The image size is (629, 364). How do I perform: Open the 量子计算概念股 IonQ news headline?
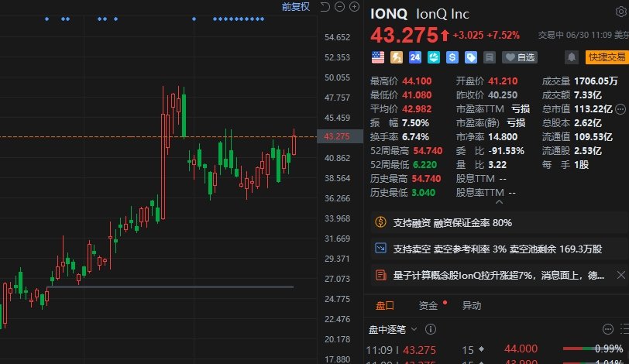488,274
